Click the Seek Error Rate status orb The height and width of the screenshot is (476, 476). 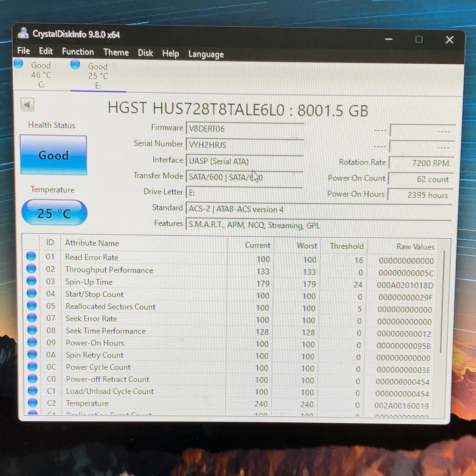(32, 317)
